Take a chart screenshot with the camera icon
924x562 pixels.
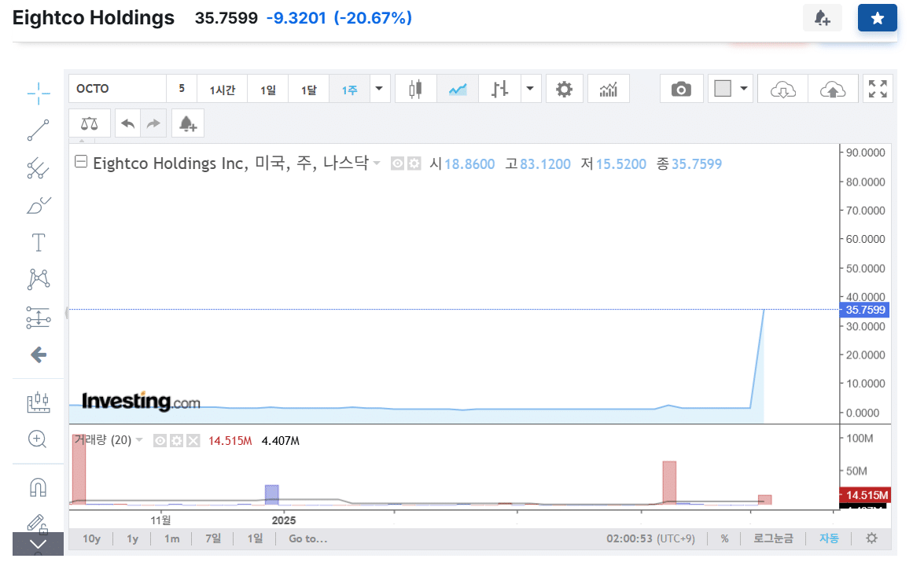[x=681, y=88]
